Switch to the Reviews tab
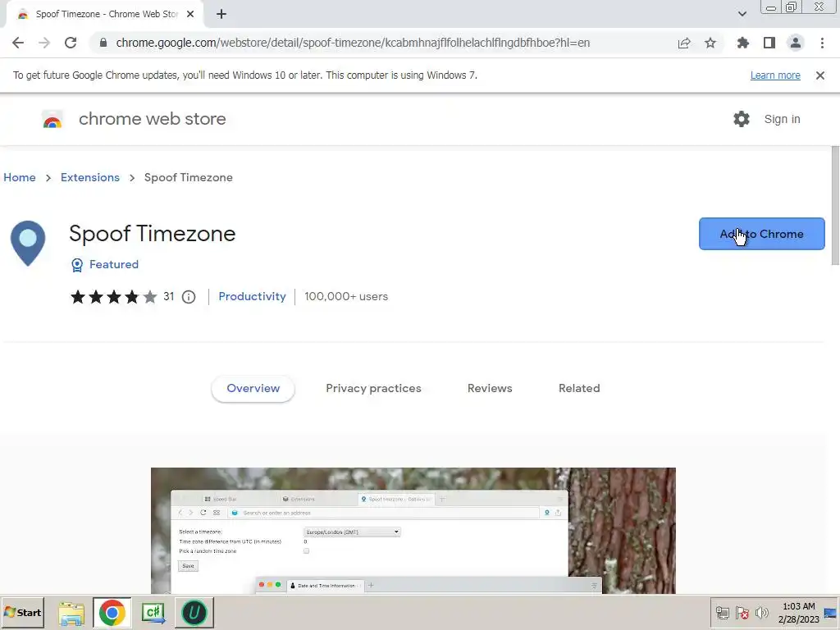 (x=490, y=388)
